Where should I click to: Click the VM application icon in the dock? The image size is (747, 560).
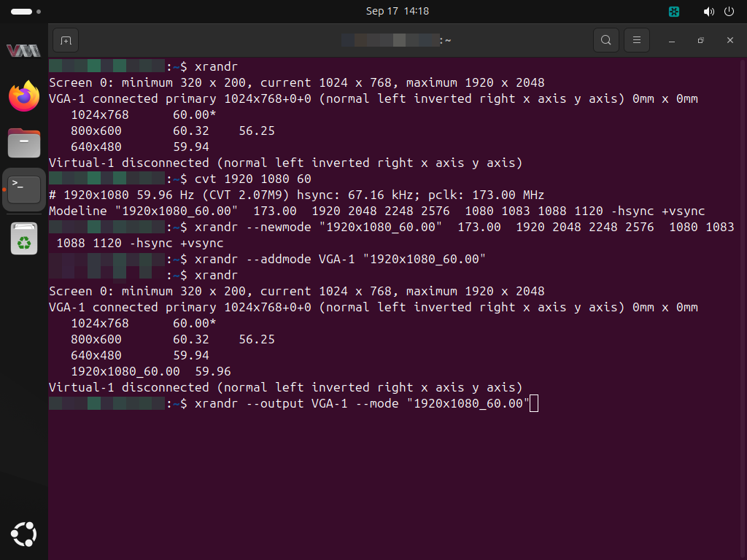(x=24, y=50)
